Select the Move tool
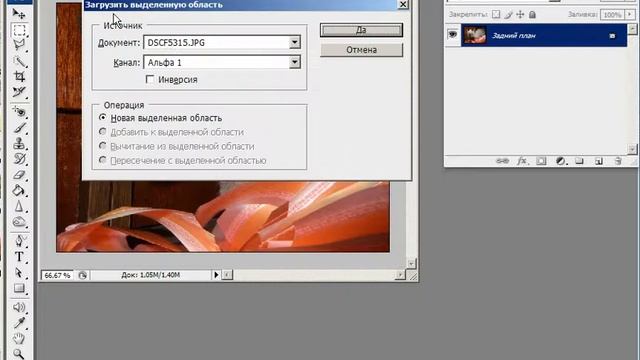This screenshot has height=360, width=640. (x=19, y=14)
